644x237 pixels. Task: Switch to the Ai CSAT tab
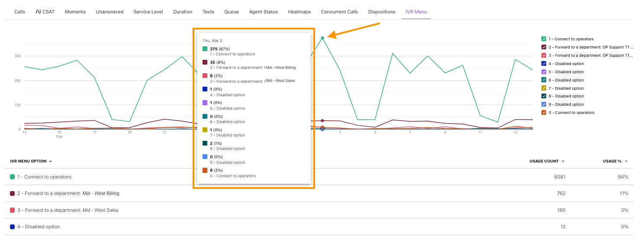pyautogui.click(x=45, y=12)
